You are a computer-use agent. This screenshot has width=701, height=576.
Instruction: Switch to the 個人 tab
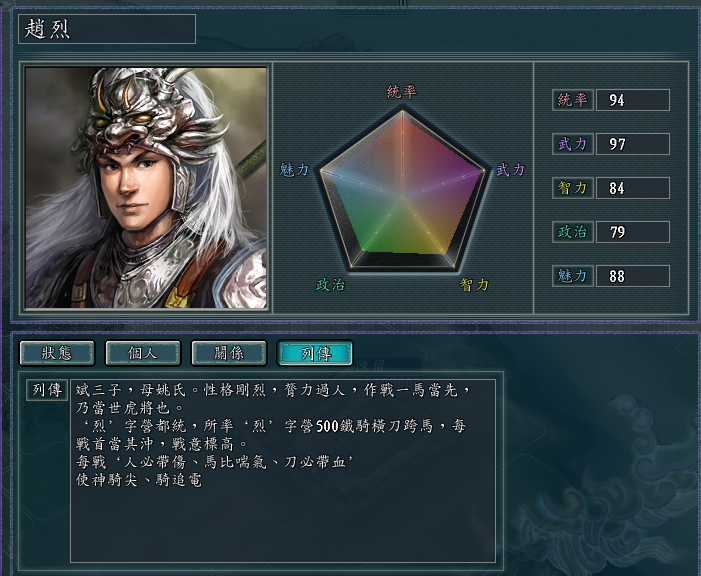pos(143,353)
